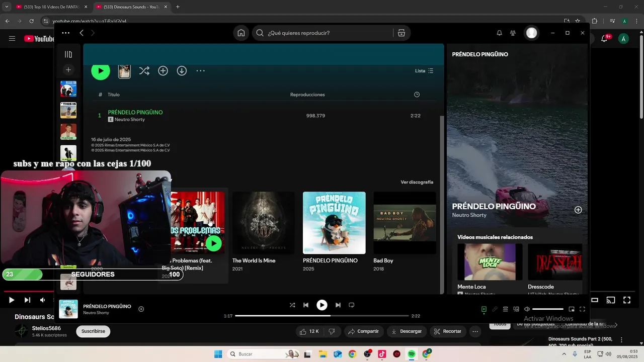Open Spotify mini player icon
Screen dimensions: 644x362
click(572, 309)
